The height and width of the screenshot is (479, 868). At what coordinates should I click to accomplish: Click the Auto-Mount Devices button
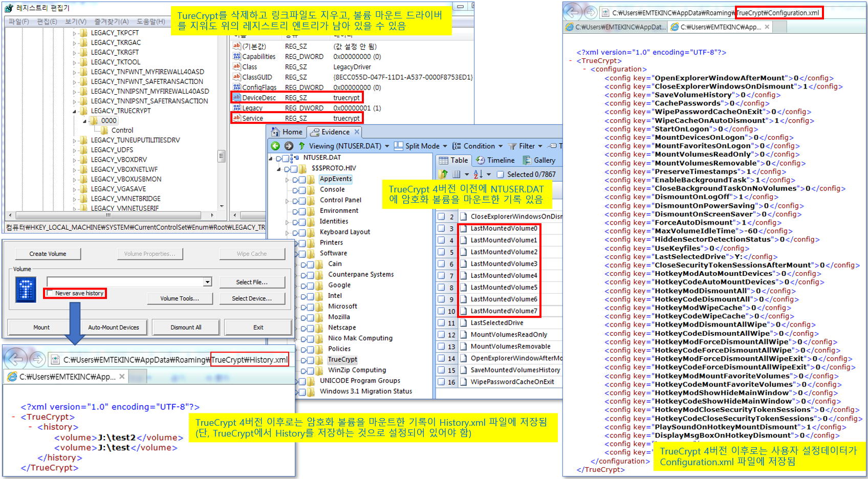tap(114, 328)
